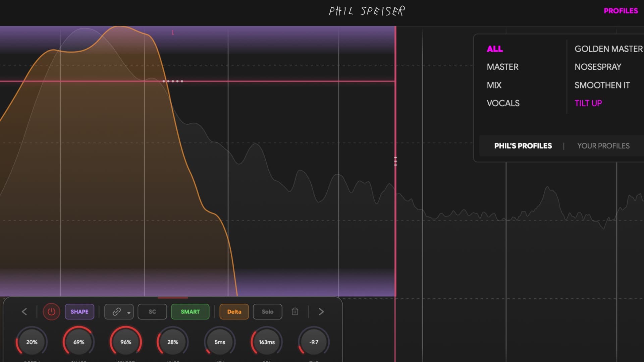Enable the SC sidechain button
This screenshot has width=644, height=362.
pyautogui.click(x=152, y=312)
